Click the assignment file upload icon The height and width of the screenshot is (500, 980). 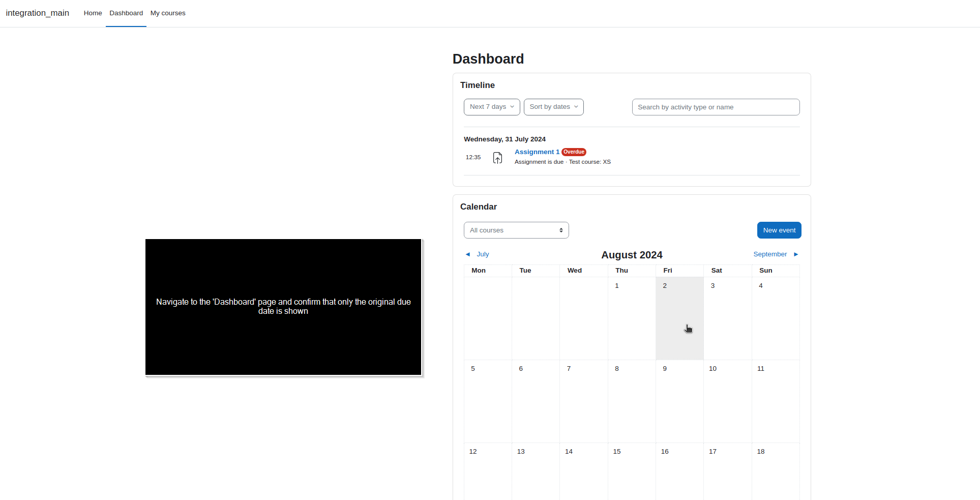pyautogui.click(x=497, y=158)
